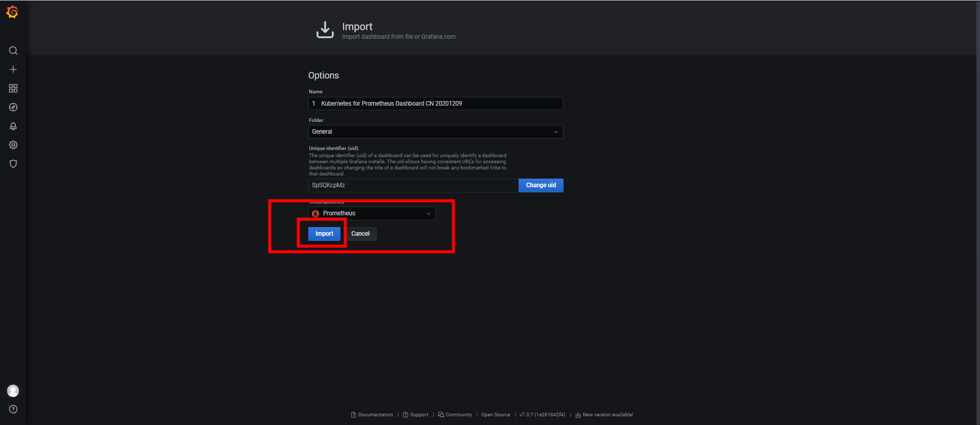Expand the Folder dropdown showing General
Screen dimensions: 980x425
[x=435, y=132]
